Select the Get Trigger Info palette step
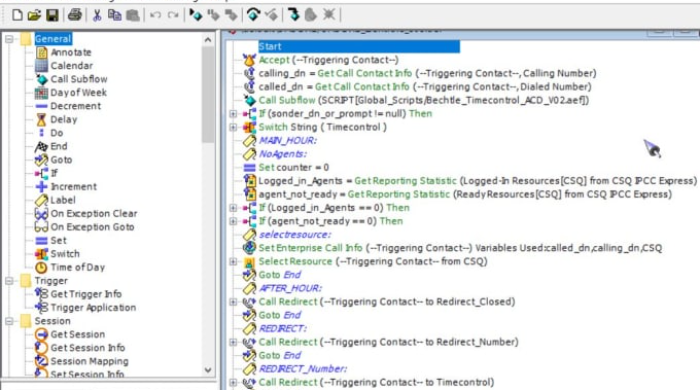This screenshot has width=700, height=390. point(86,294)
